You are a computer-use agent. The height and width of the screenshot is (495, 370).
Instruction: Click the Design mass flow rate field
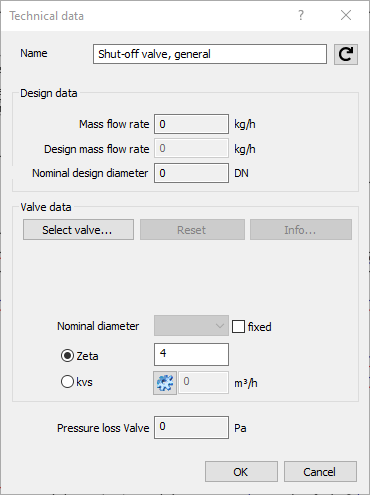191,148
